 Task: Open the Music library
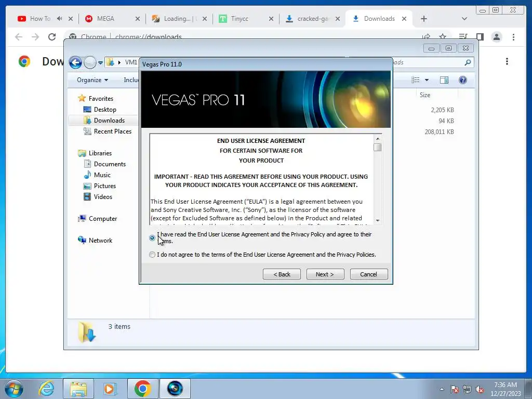tap(97, 175)
